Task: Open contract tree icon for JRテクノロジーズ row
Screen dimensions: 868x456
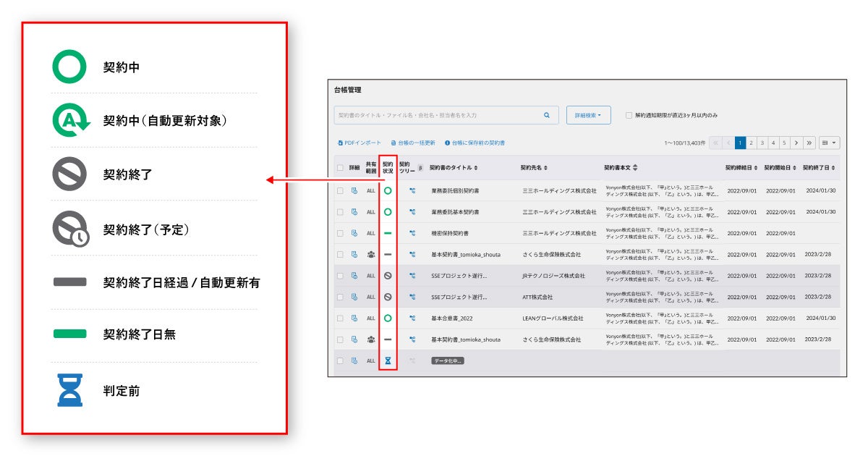Action: [412, 276]
